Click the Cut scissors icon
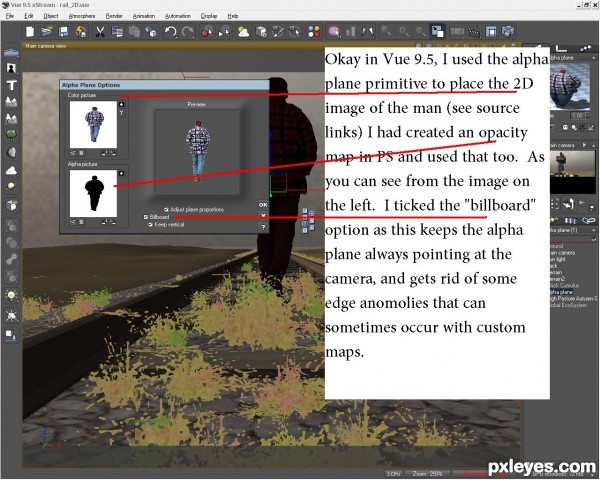The image size is (600, 480). (100, 31)
